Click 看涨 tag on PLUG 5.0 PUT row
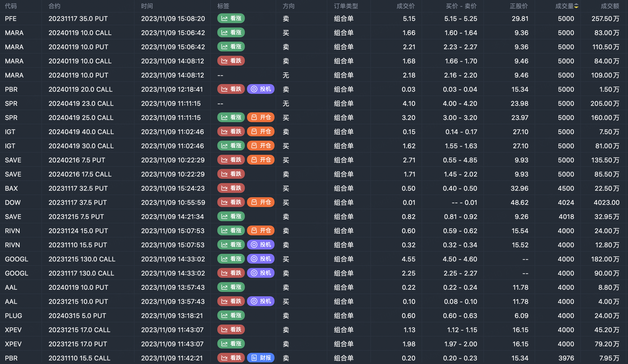This screenshot has height=364, width=628. coord(231,315)
